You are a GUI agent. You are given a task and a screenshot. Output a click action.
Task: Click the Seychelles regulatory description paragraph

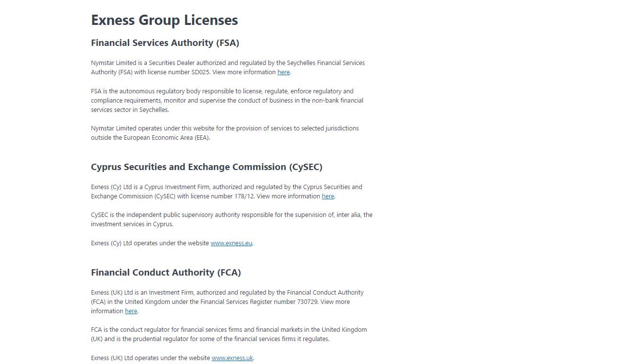pyautogui.click(x=227, y=100)
